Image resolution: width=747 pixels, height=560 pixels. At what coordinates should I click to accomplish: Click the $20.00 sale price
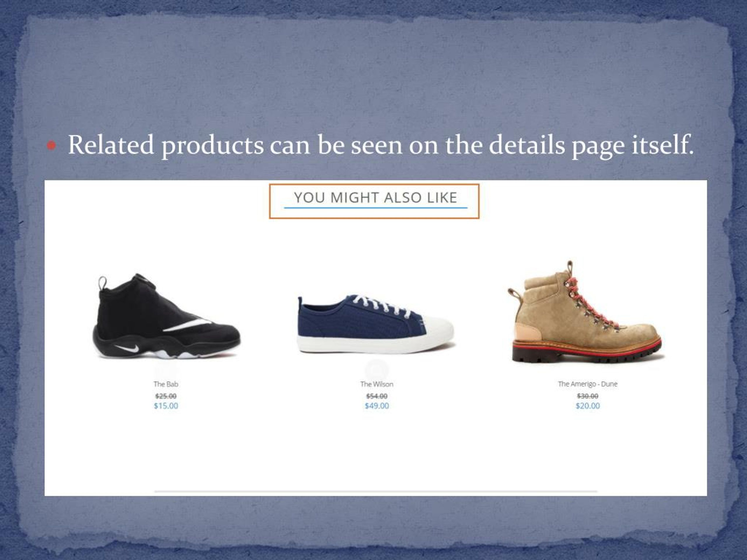(x=588, y=406)
